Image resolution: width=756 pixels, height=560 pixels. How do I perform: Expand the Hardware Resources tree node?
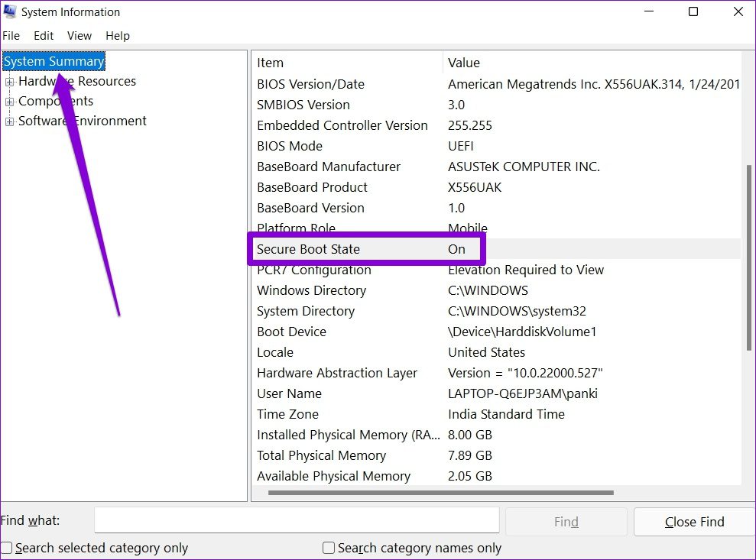coord(10,82)
